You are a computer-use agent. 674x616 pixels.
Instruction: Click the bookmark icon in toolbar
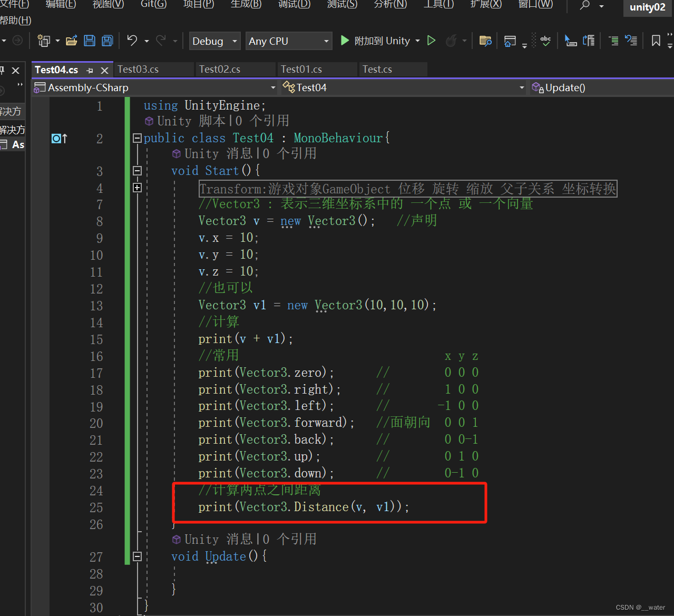pyautogui.click(x=656, y=41)
